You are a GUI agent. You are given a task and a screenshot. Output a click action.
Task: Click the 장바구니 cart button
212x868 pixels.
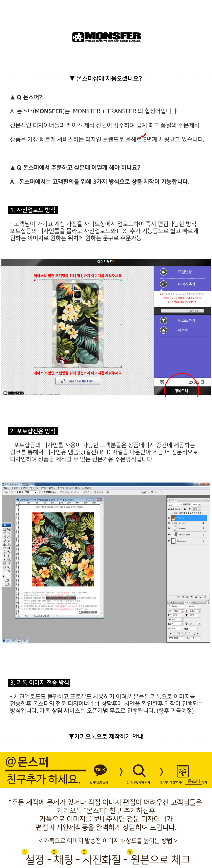pos(181,391)
